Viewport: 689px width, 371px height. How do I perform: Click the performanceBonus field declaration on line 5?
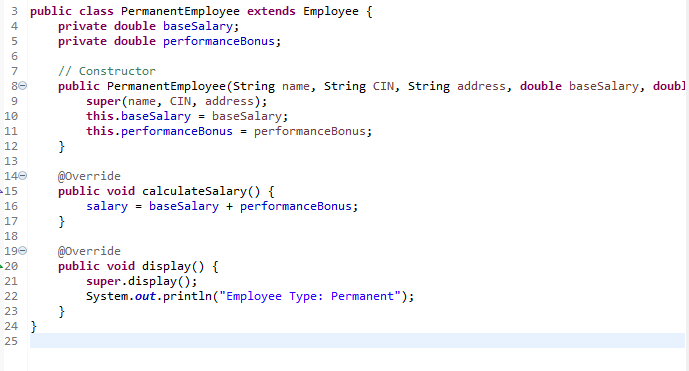219,41
